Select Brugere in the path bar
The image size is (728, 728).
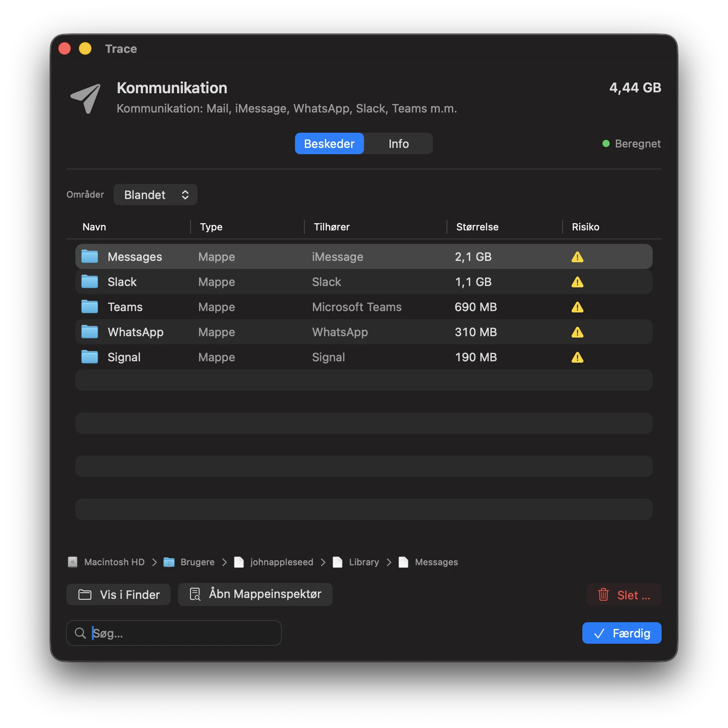pyautogui.click(x=198, y=562)
